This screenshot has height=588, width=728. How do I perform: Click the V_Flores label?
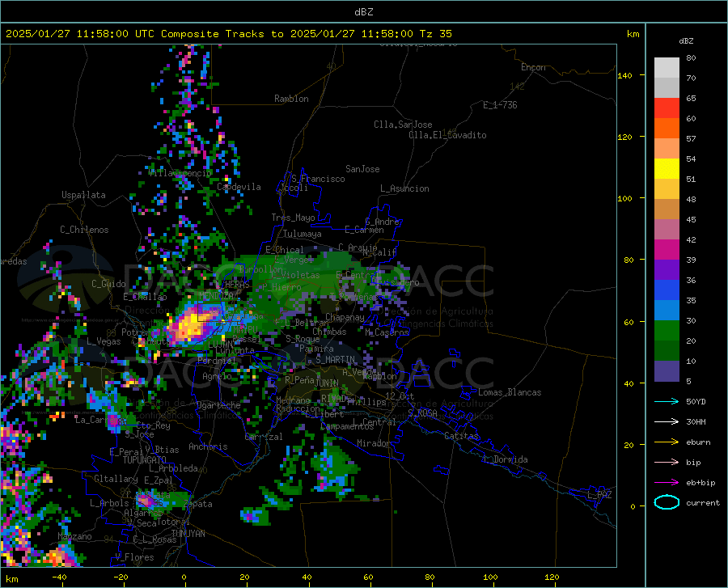click(134, 557)
